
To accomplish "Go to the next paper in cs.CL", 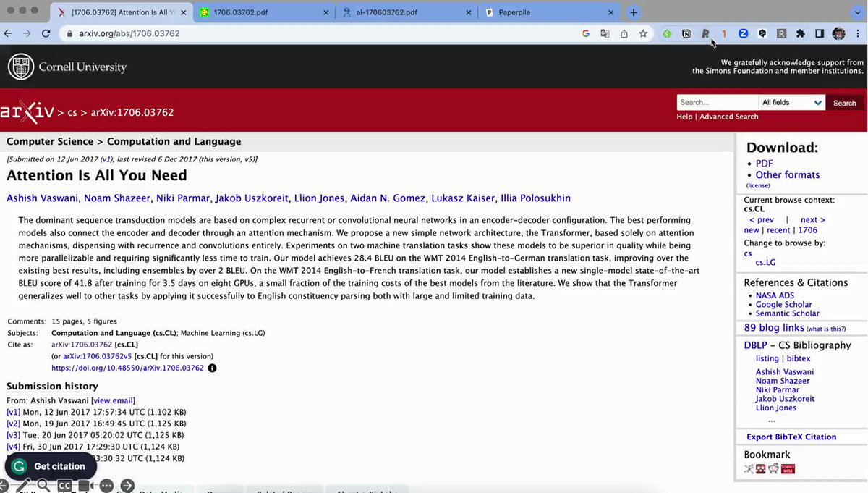I will [813, 219].
